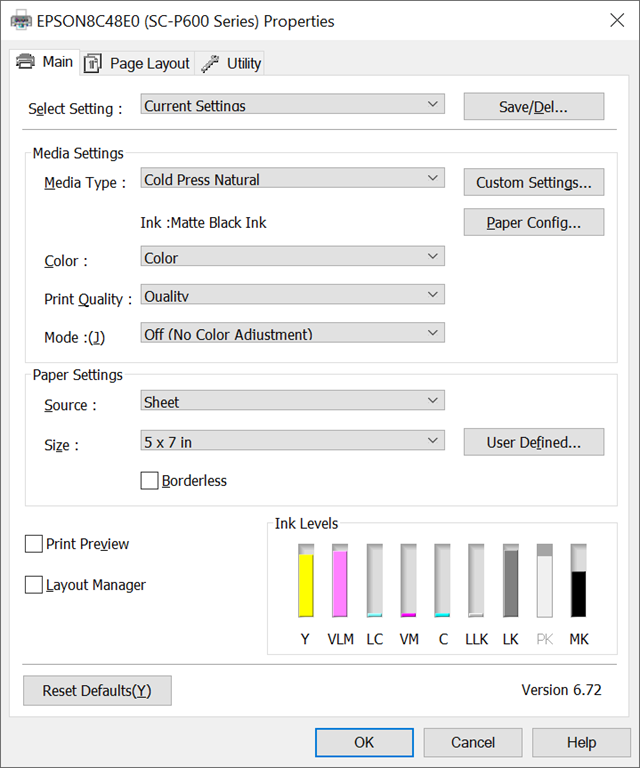Expand the Color dropdown

292,256
